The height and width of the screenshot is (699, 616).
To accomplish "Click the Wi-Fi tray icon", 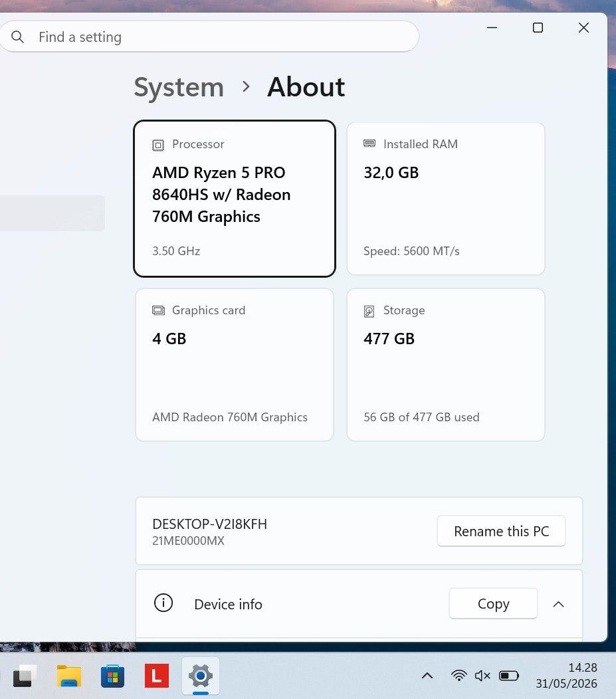I will (459, 676).
